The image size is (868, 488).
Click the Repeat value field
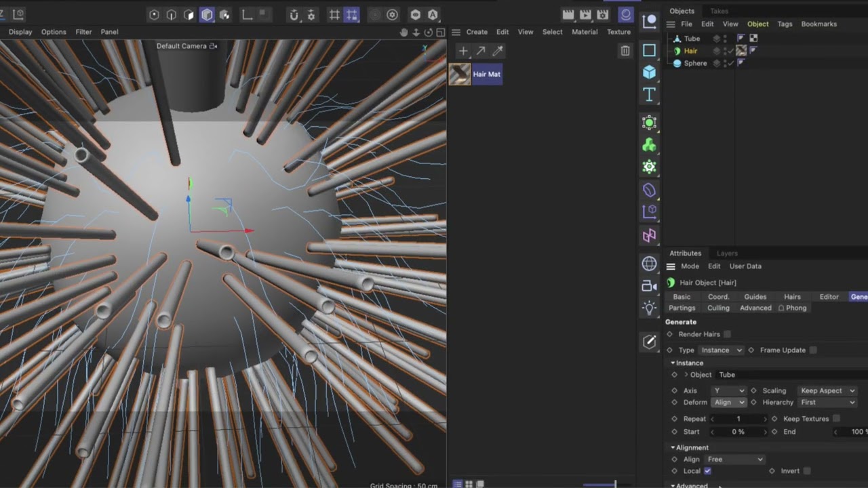pyautogui.click(x=738, y=419)
